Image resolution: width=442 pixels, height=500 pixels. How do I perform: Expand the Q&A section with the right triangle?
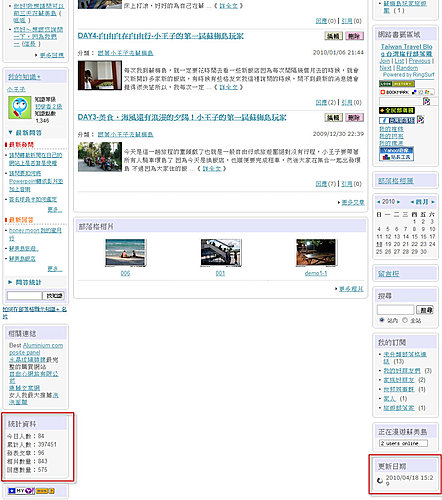10,282
